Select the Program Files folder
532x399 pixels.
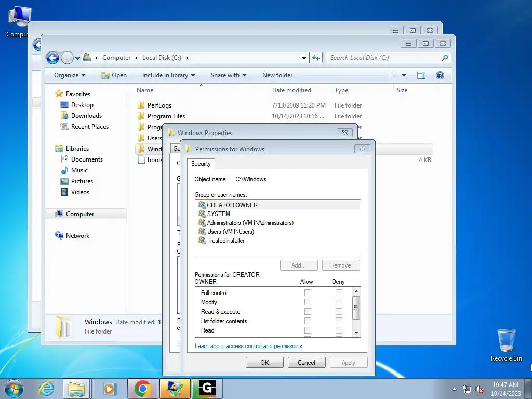(166, 116)
